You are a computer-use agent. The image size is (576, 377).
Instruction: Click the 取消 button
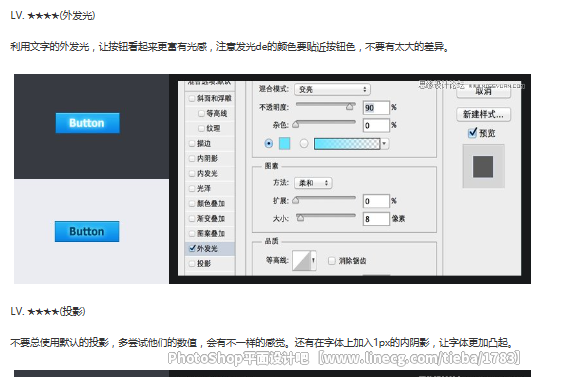[483, 92]
